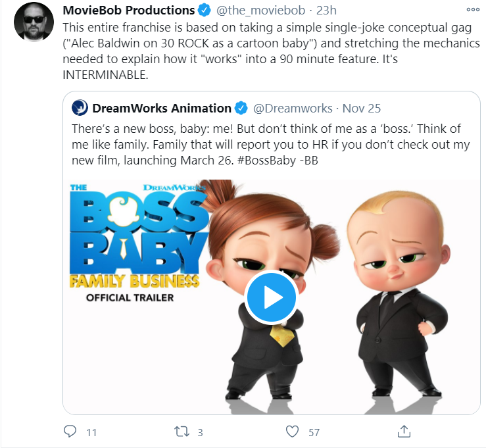Open the three-dot more options menu
The width and height of the screenshot is (486, 448).
pos(473,10)
